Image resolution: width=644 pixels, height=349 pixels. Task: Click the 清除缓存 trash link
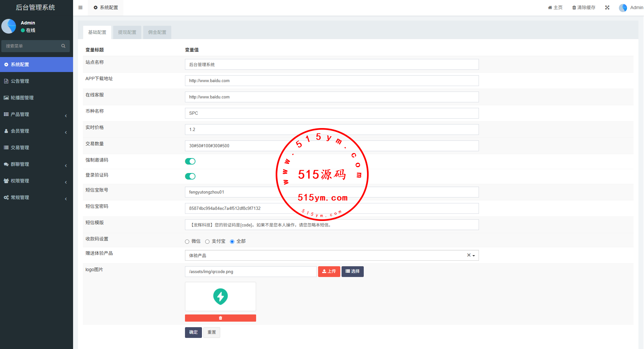coord(584,7)
